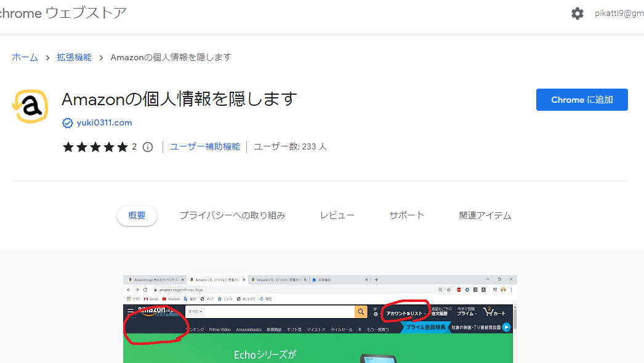Viewport: 644px width, 363px height.
Task: Go to ホーム breadcrumb link
Action: click(x=25, y=57)
